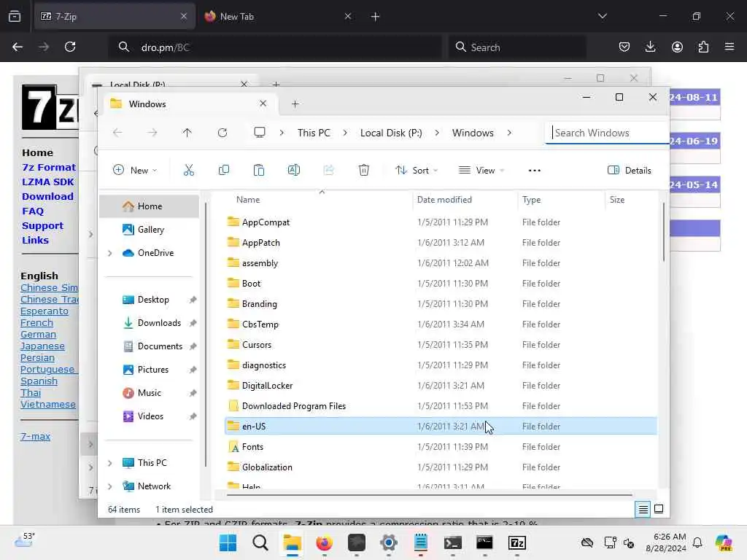Viewport: 747px width, 560px height.
Task: Open Firefox downloads panel
Action: pyautogui.click(x=650, y=47)
